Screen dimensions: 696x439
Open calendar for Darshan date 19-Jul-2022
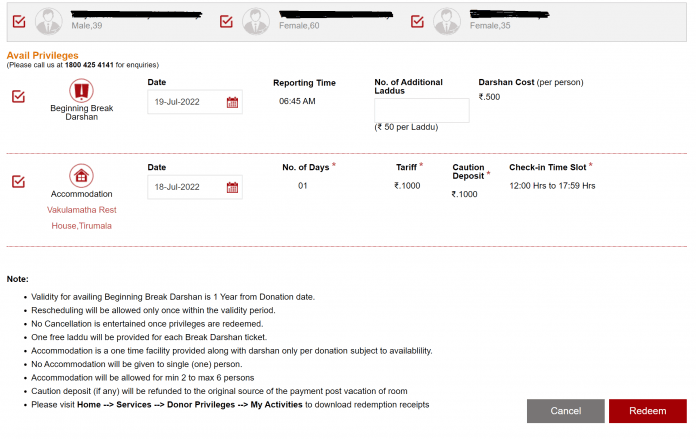[232, 102]
